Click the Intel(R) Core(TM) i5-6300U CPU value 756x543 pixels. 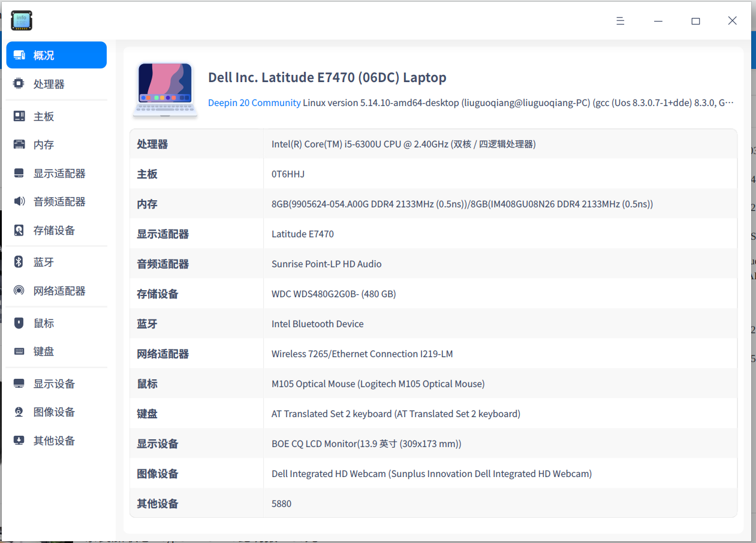tap(403, 144)
